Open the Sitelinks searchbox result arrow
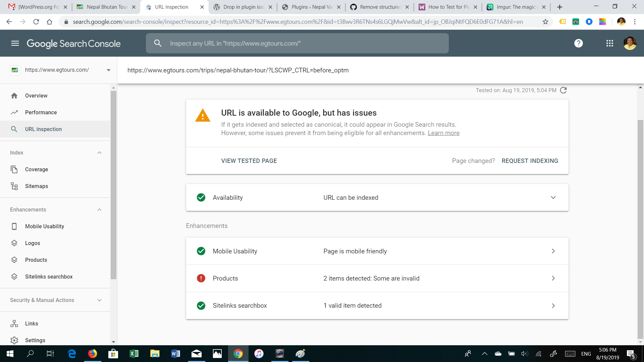The height and width of the screenshot is (362, 644). click(x=553, y=306)
